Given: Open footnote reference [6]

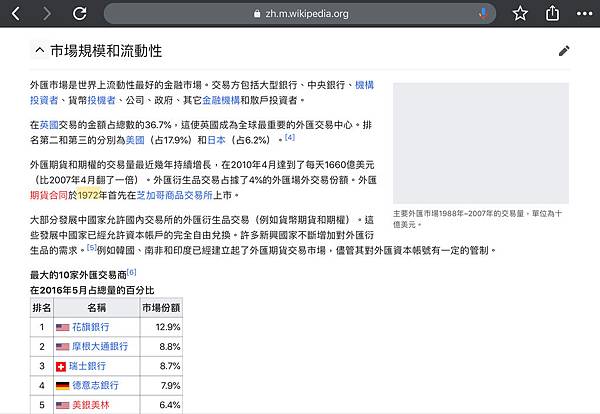Looking at the screenshot, I should pos(131,272).
